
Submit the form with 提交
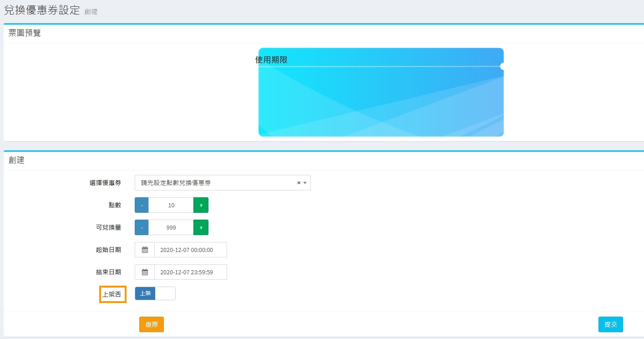coord(610,324)
